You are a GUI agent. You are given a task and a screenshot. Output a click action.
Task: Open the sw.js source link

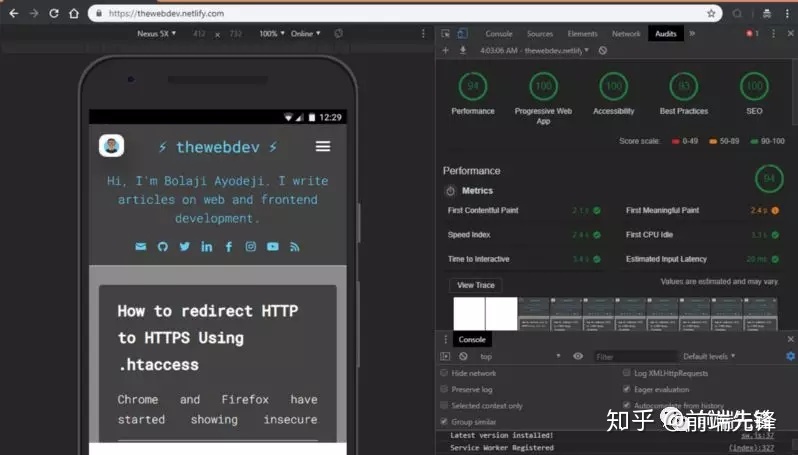click(758, 436)
